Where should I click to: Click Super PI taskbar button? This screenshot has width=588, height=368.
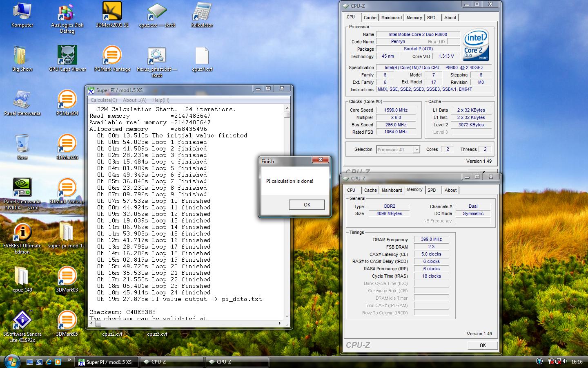pos(107,362)
